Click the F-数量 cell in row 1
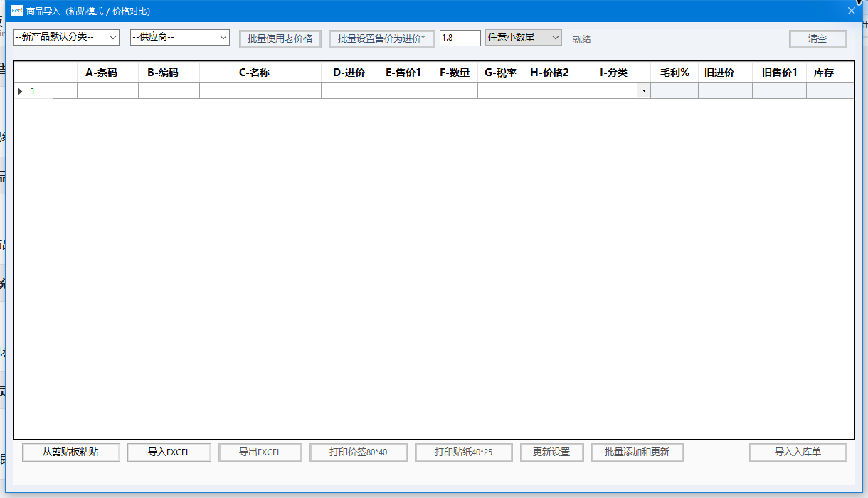The width and height of the screenshot is (868, 498). (x=454, y=91)
